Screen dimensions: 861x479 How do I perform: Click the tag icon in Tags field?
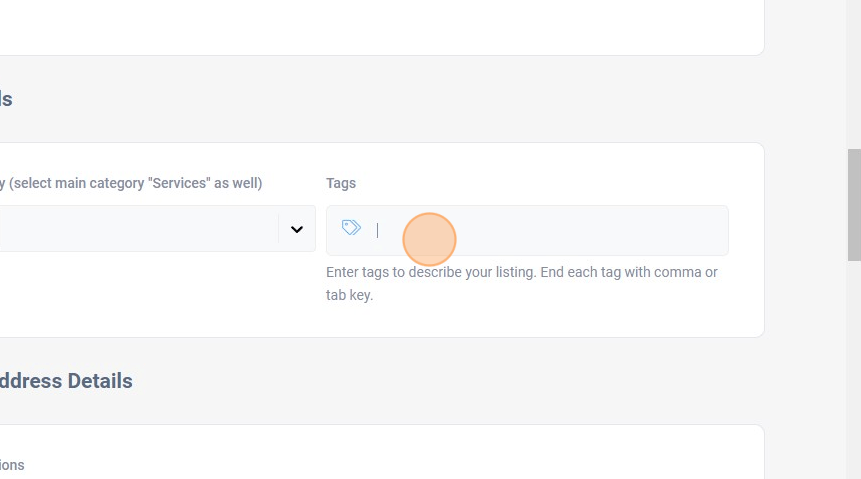point(351,228)
